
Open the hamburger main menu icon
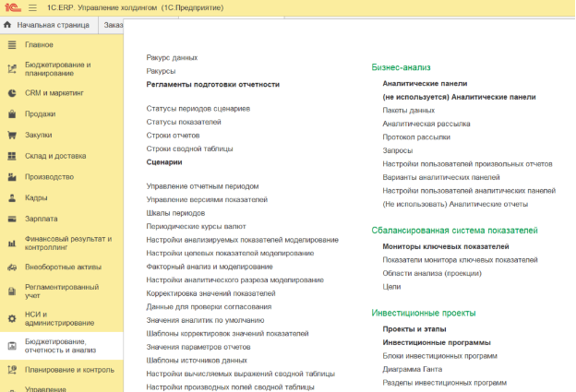[x=32, y=7]
